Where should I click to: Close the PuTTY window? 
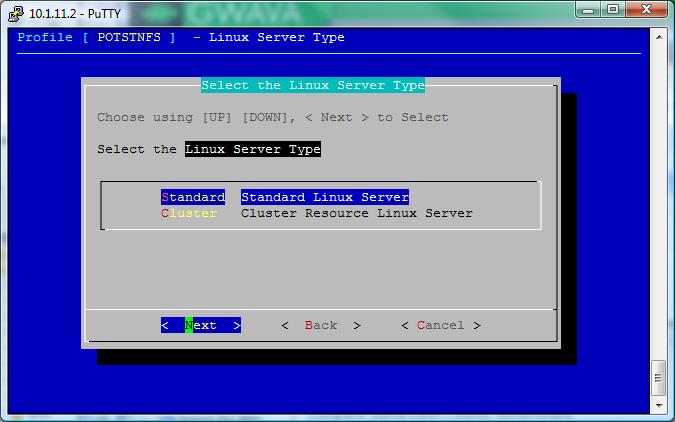coord(646,9)
